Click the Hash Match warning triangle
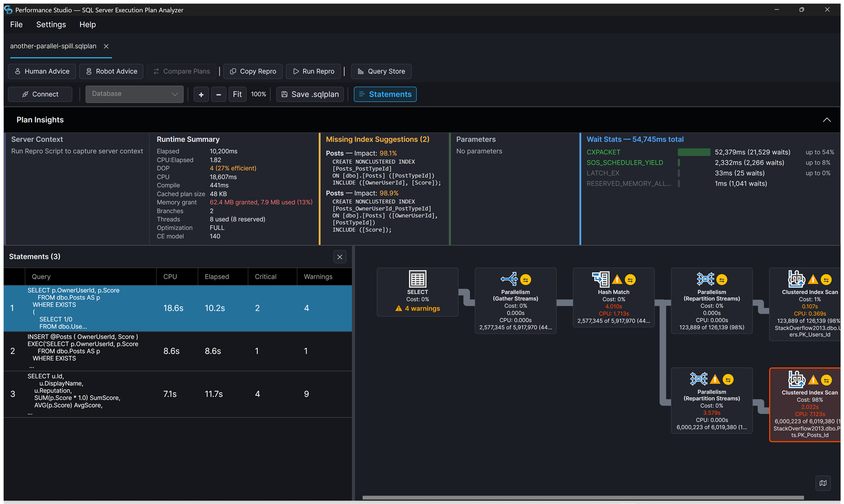This screenshot has width=844, height=504. click(x=617, y=280)
